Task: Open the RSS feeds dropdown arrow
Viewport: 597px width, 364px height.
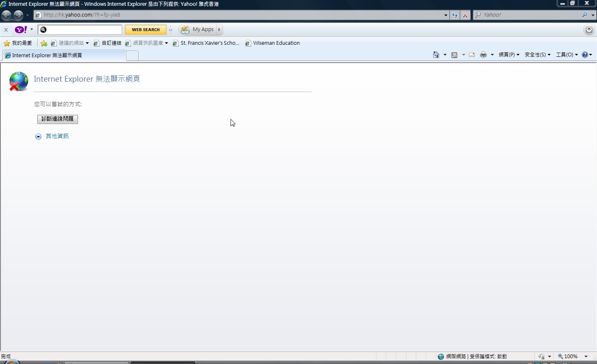Action: [463, 55]
